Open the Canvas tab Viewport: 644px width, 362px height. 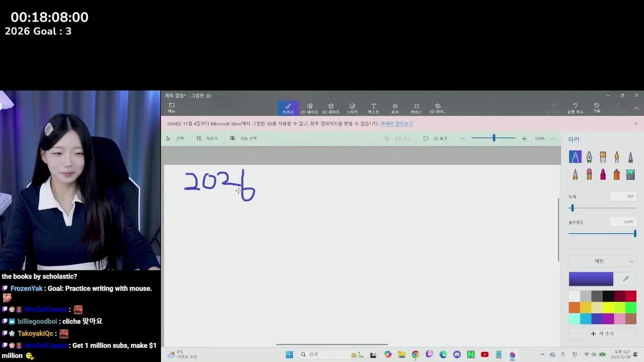point(416,108)
